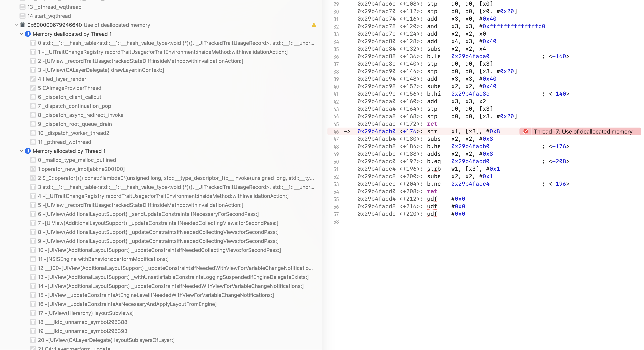Click Thread 17 Use of deallocated memory annotation
644x350 pixels.
point(583,131)
